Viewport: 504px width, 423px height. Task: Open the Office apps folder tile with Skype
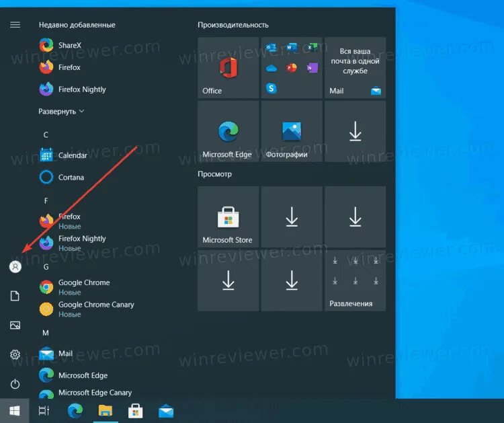[x=292, y=67]
